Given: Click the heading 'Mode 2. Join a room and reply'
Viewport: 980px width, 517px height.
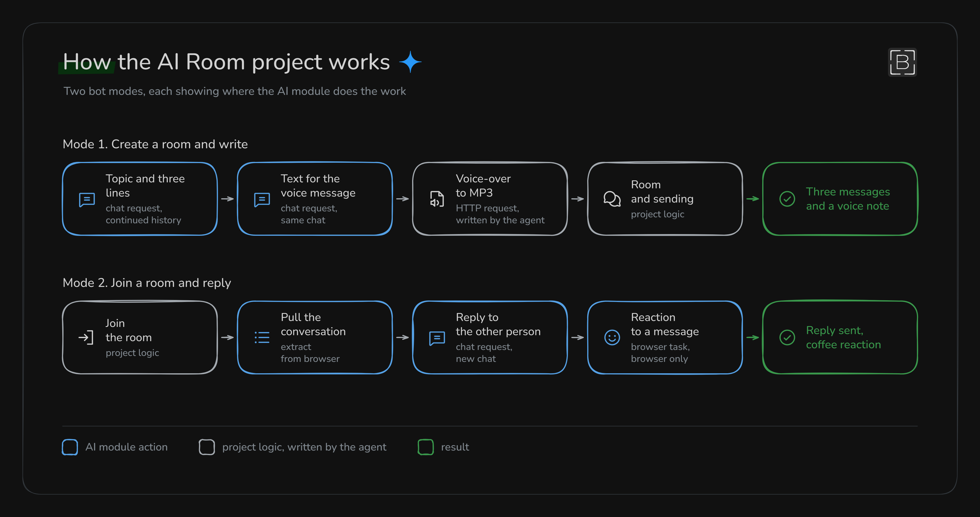Looking at the screenshot, I should pyautogui.click(x=146, y=283).
